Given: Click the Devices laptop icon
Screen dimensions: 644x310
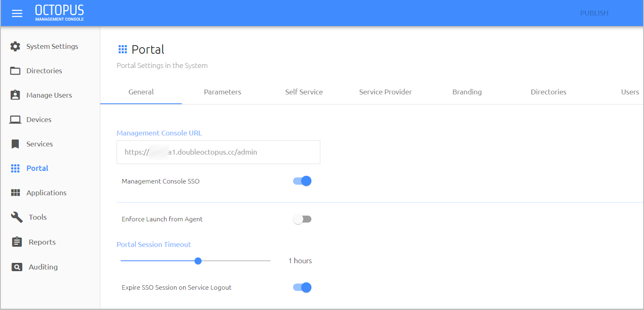Looking at the screenshot, I should 16,119.
